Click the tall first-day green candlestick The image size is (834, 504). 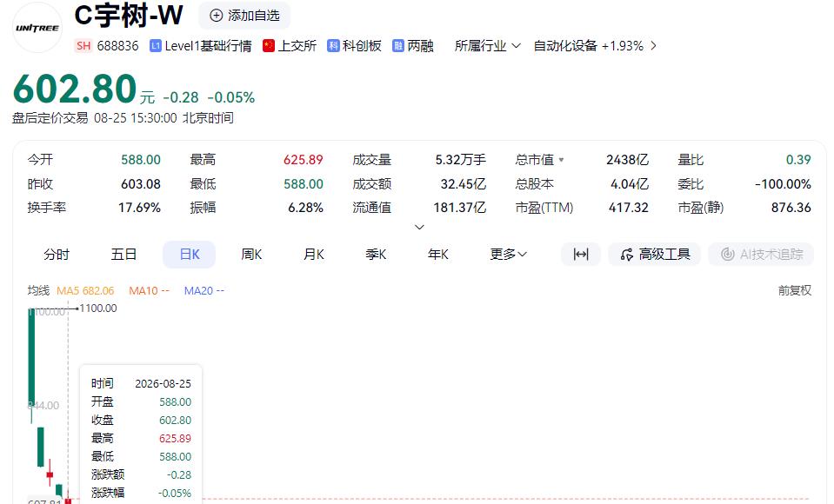(31, 357)
